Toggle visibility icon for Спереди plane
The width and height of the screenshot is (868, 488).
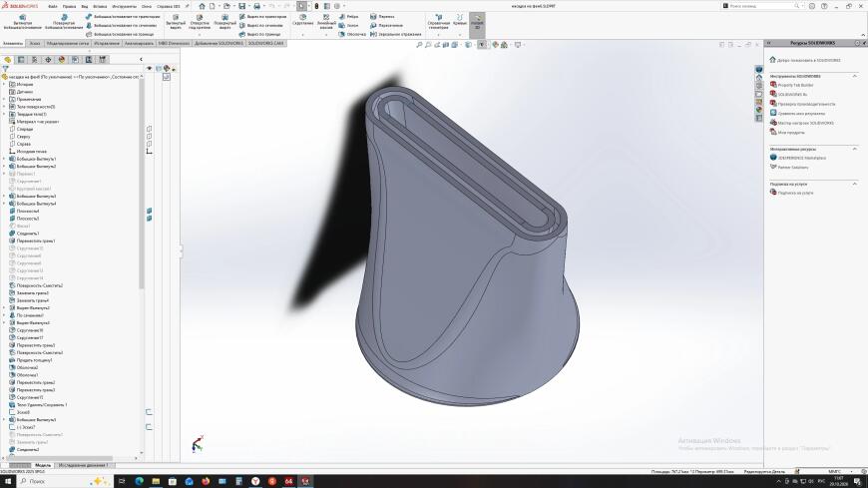149,129
